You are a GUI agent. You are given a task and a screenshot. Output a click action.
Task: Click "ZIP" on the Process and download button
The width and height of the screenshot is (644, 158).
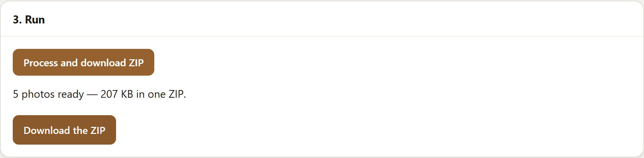point(136,63)
